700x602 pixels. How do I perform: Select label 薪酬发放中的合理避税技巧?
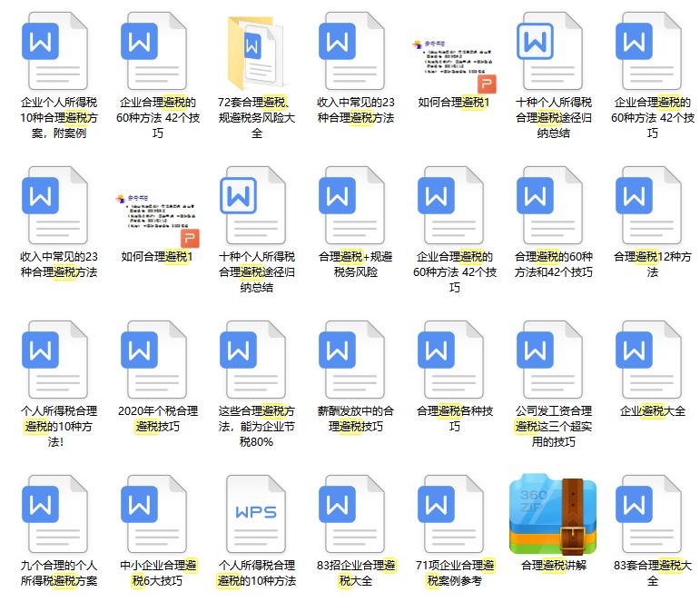coord(356,419)
